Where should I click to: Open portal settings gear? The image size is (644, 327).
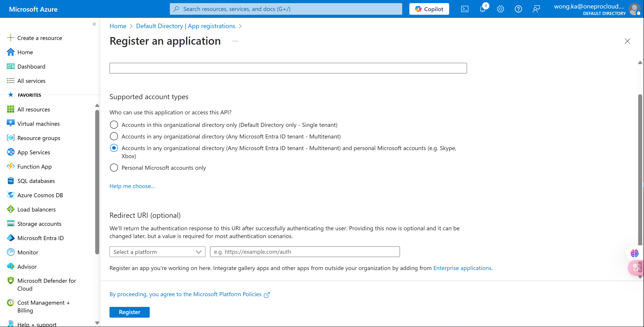tap(500, 9)
